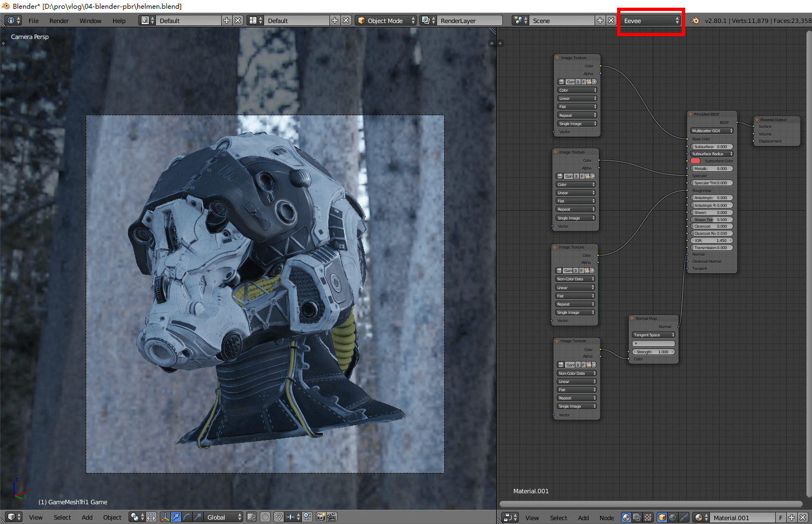The height and width of the screenshot is (524, 812).
Task: Open View menu in 3D viewport header
Action: (36, 517)
